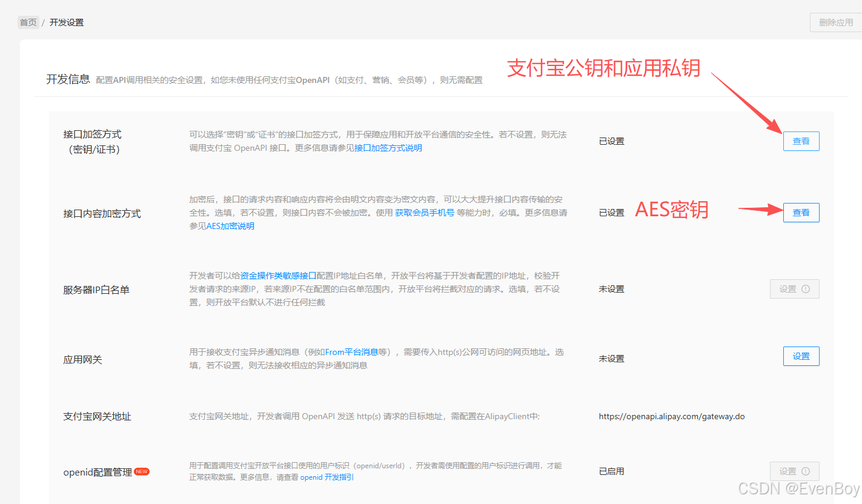Click the gateway URL openapi.alipay.com/gateway.do
Viewport: 862px width, 504px height.
tap(671, 416)
